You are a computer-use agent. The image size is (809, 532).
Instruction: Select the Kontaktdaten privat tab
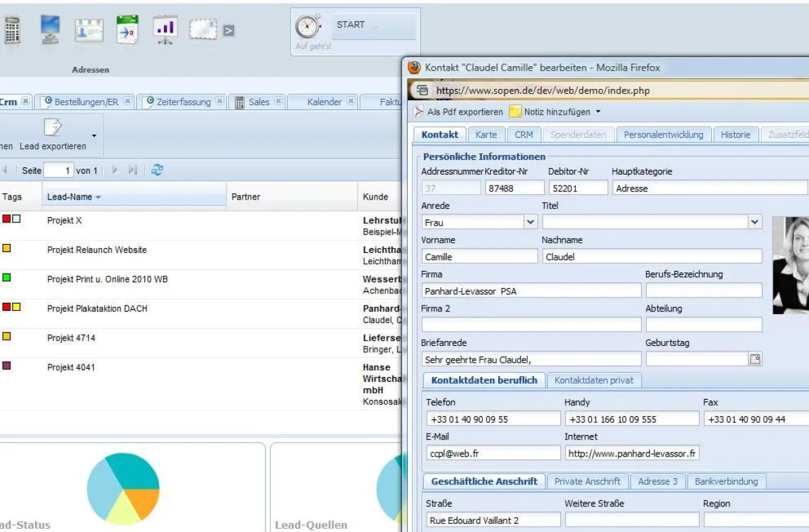pyautogui.click(x=593, y=380)
